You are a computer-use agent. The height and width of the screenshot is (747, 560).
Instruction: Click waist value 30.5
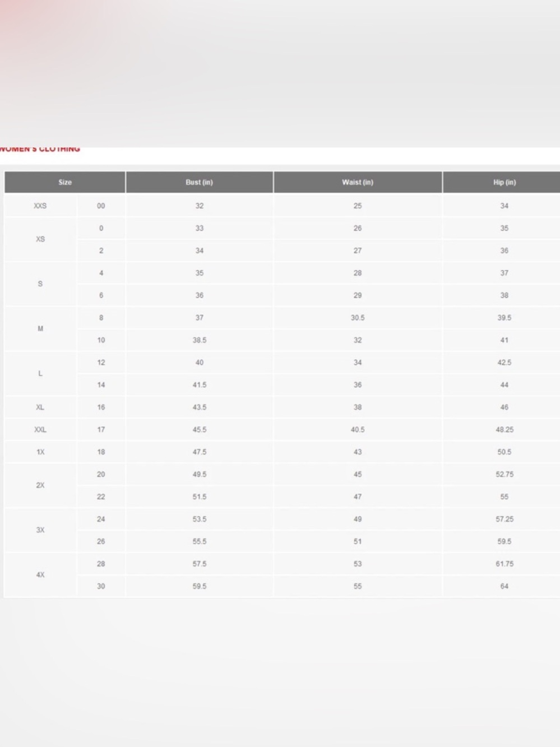[x=358, y=318]
